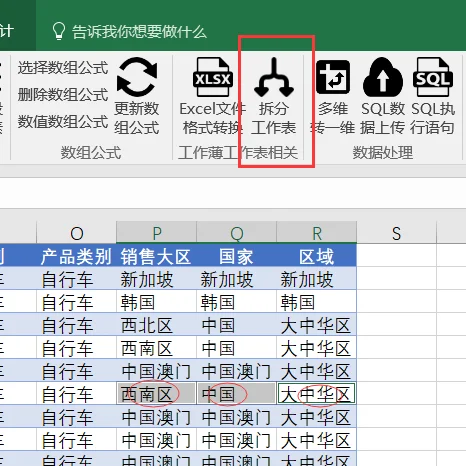Click 西北区 cell in column P
This screenshot has width=466, height=466.
coord(156,325)
